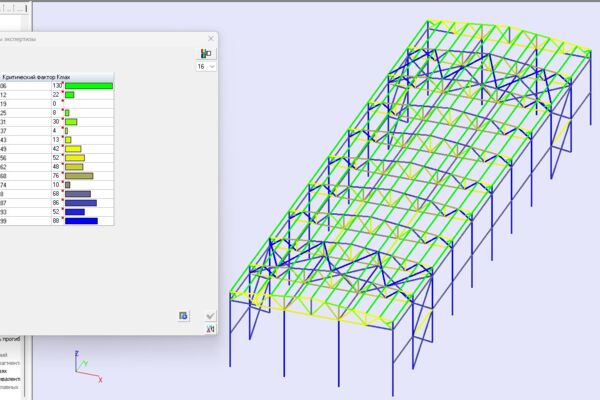The height and width of the screenshot is (400, 600).
Task: Select the gray bar next to value 10
Action: (x=67, y=185)
